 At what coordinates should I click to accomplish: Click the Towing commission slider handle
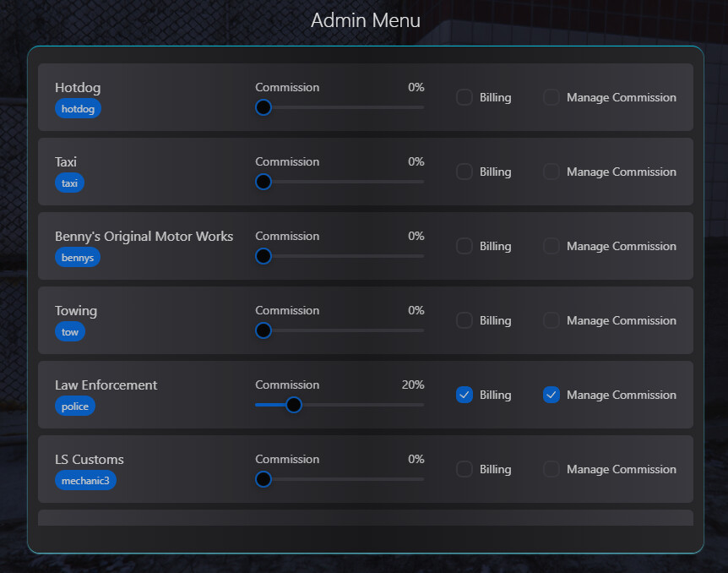(263, 330)
